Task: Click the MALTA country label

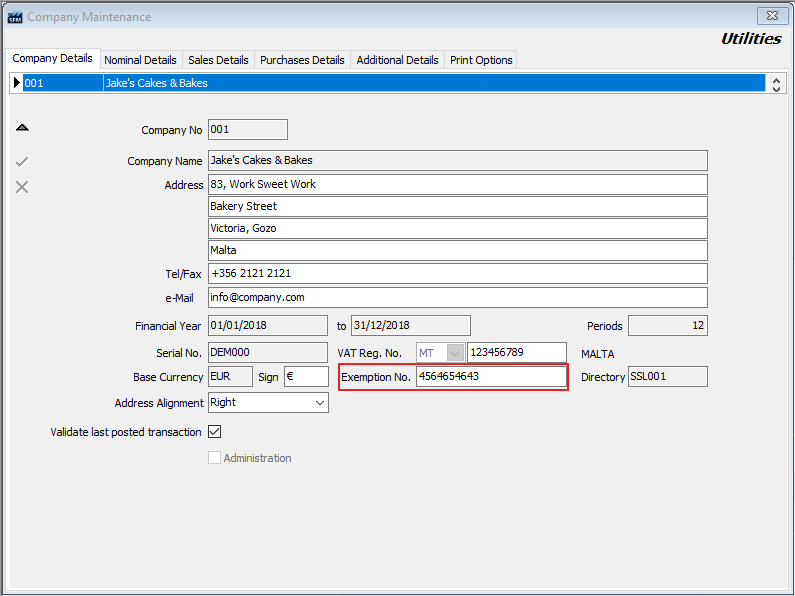Action: pos(597,354)
